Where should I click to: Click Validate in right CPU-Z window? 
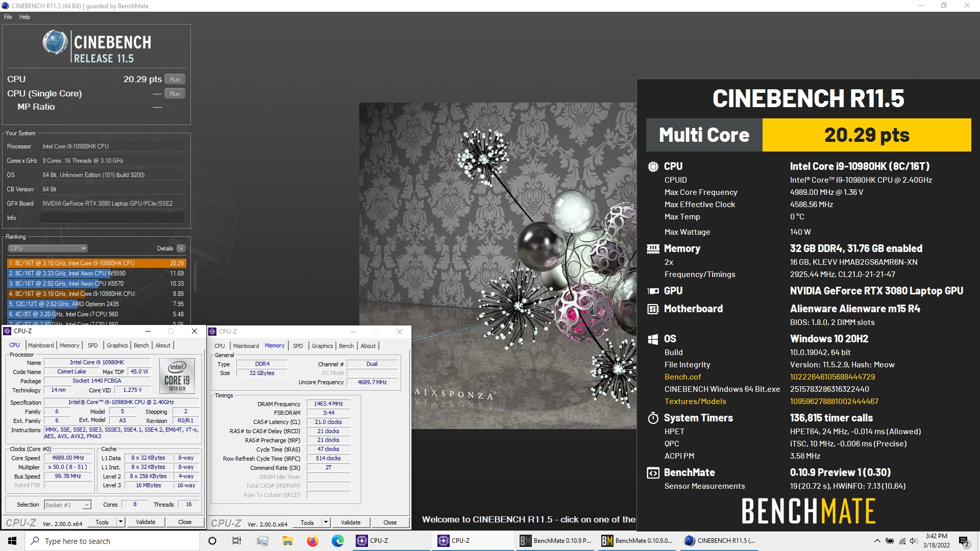(x=351, y=522)
